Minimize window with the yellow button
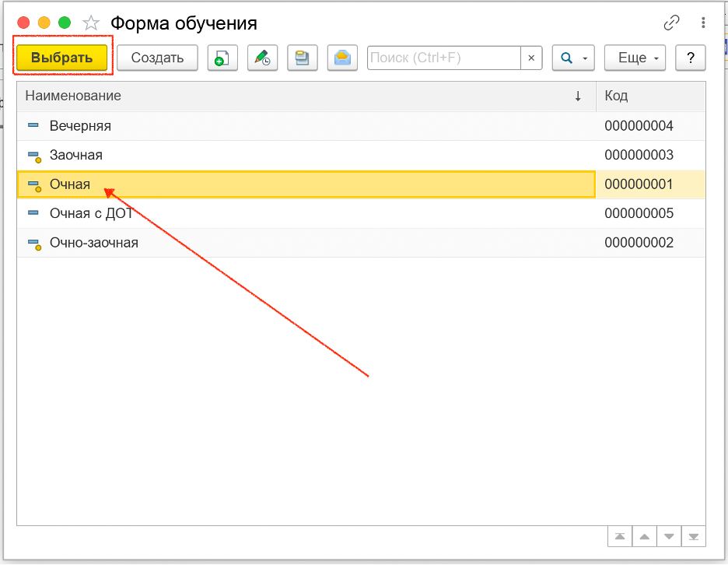Screen dimensions: 728x565 tap(44, 23)
